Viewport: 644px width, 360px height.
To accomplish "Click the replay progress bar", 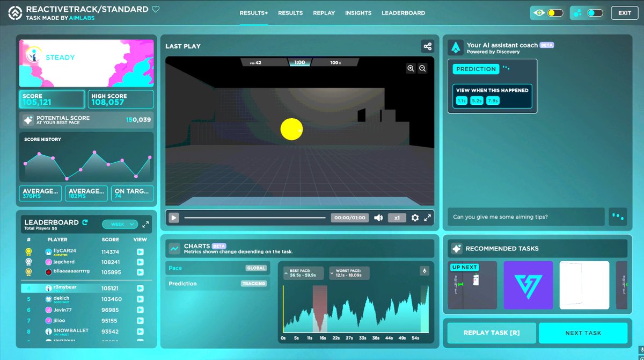I will (255, 218).
